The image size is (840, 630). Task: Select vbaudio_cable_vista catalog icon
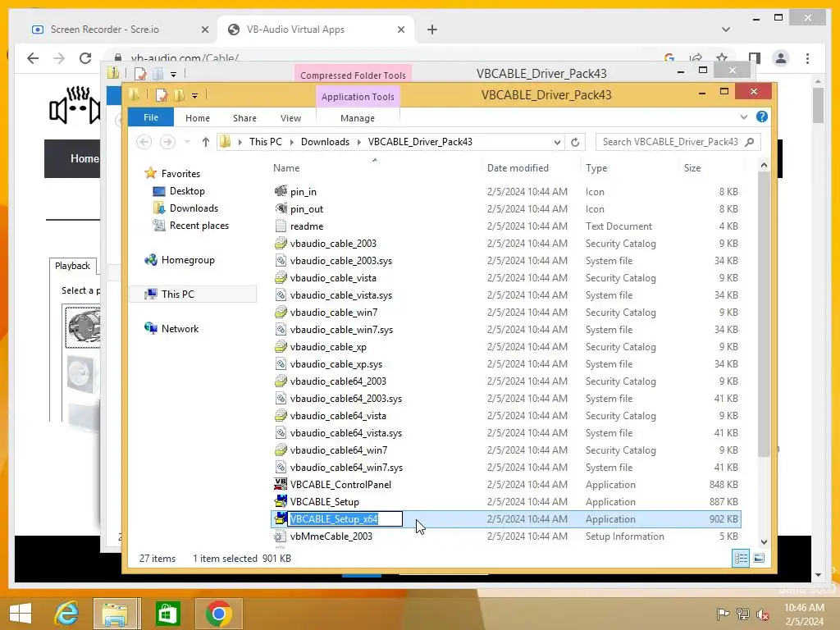(x=281, y=277)
